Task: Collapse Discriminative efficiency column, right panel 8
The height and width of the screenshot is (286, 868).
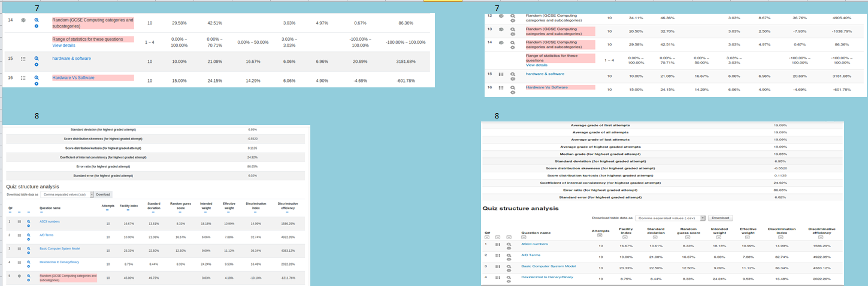Action: [821, 237]
